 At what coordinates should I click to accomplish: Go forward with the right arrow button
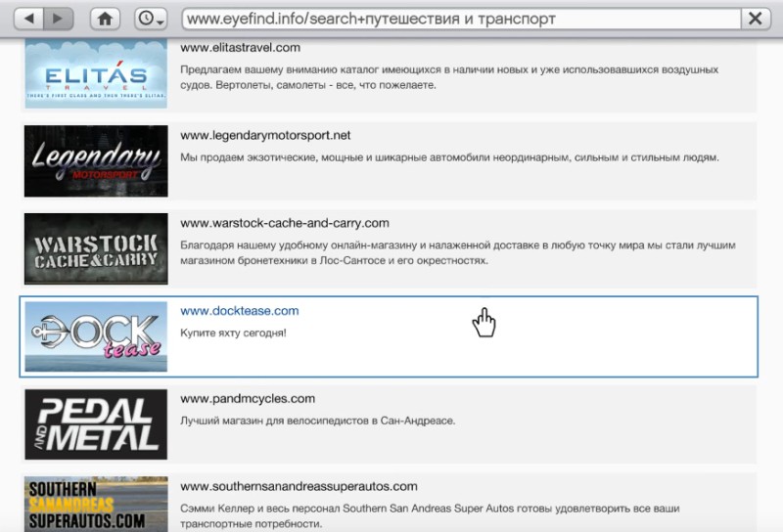[59, 19]
